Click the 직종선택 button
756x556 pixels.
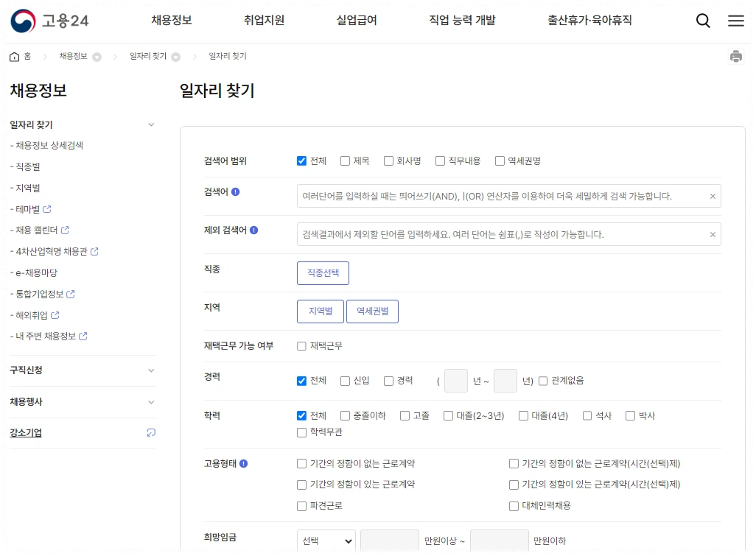[323, 272]
